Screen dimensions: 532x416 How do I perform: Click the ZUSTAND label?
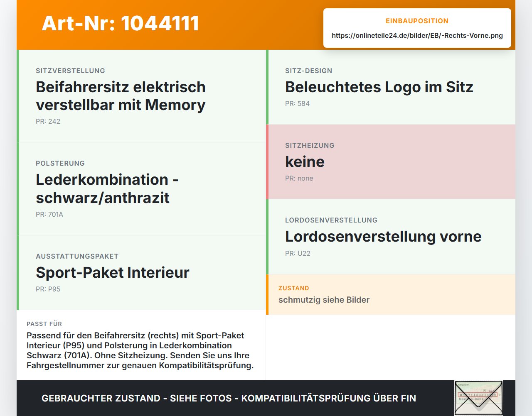coord(293,288)
